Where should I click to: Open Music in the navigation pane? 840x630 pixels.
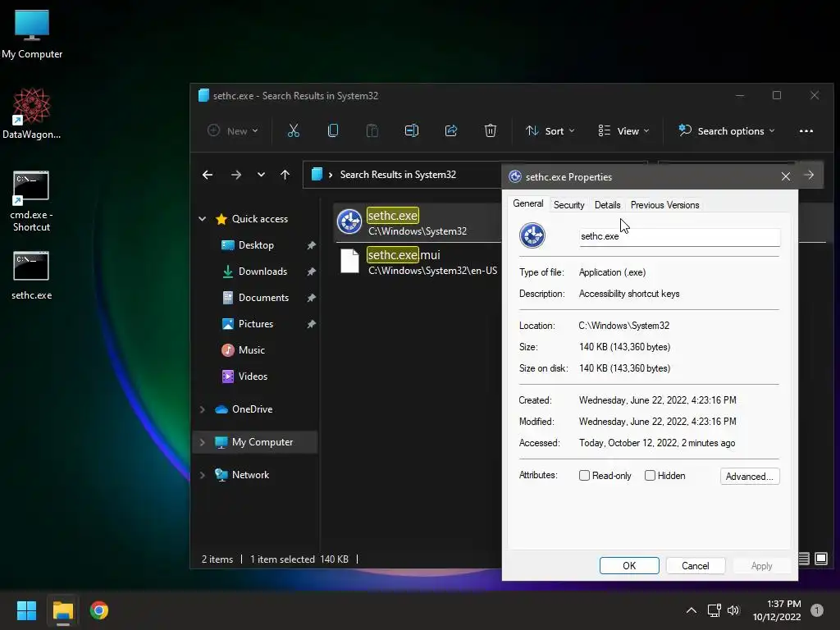click(x=252, y=350)
